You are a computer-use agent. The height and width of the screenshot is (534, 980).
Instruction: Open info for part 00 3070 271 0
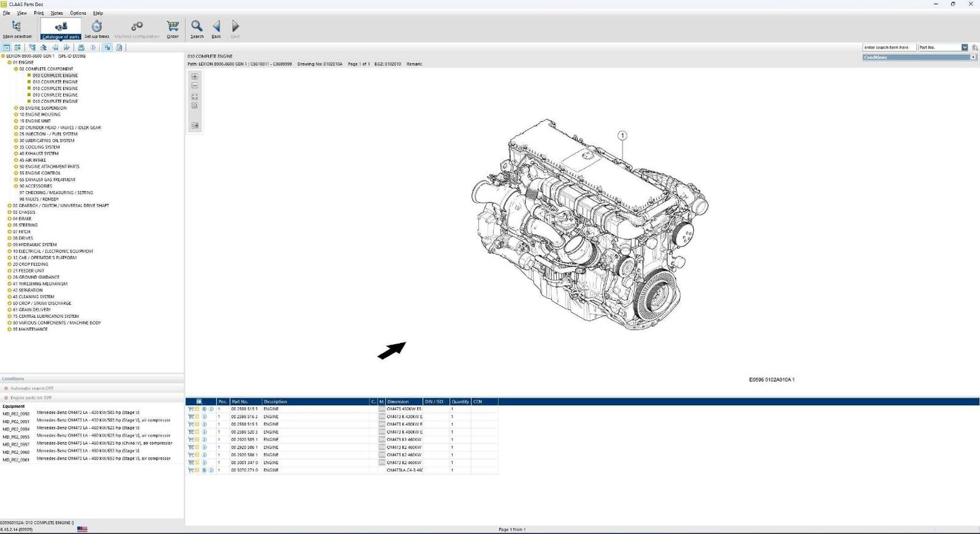[x=211, y=470]
